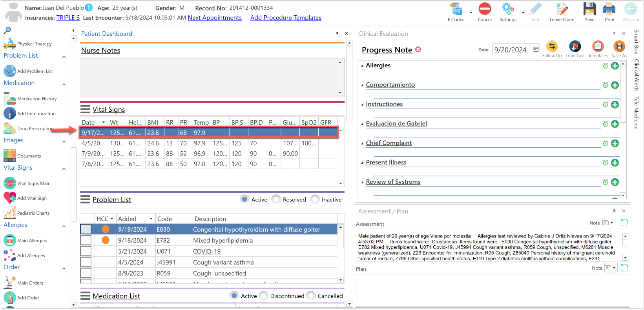Open Tele Medicine side tab
This screenshot has height=310, width=644.
(x=636, y=113)
